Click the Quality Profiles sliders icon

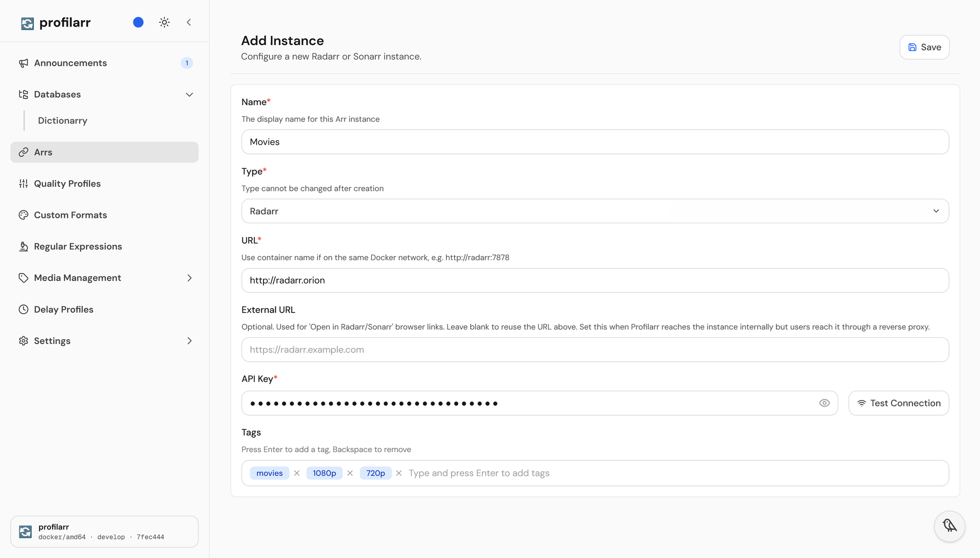(x=24, y=184)
